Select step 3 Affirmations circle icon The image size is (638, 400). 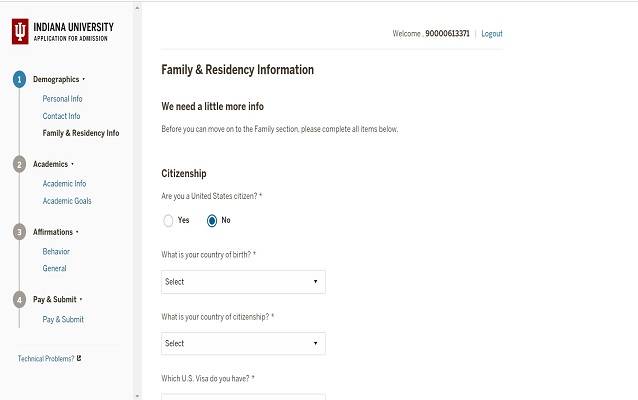pos(19,232)
